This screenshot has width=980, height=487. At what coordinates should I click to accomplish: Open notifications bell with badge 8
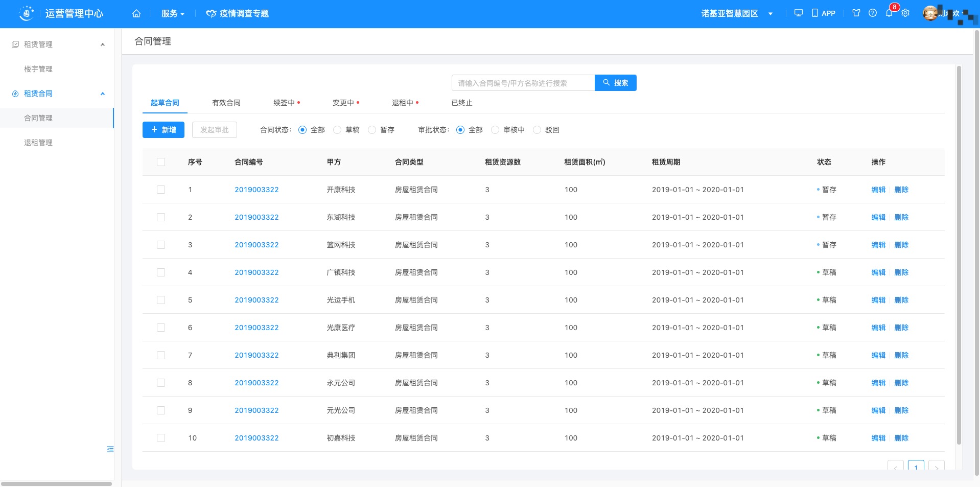[x=890, y=13]
